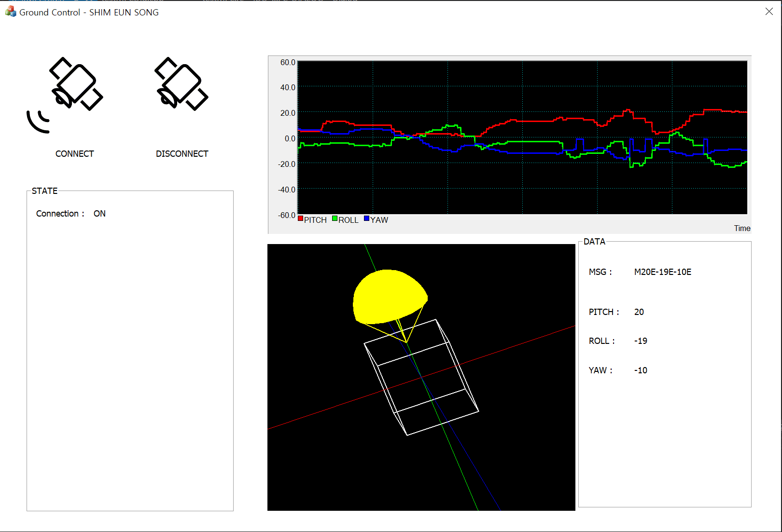Click the window title Ground Control - SHIM EUN SONG

89,13
